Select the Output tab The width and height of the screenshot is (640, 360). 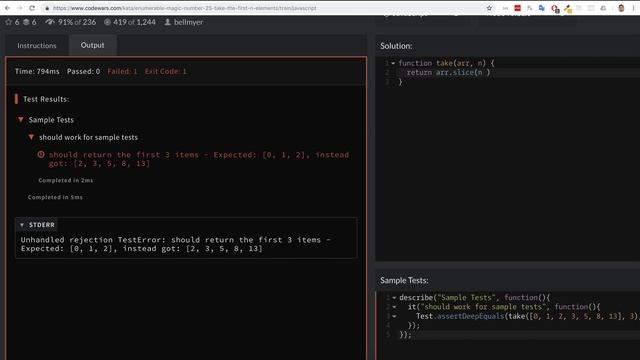pos(92,45)
